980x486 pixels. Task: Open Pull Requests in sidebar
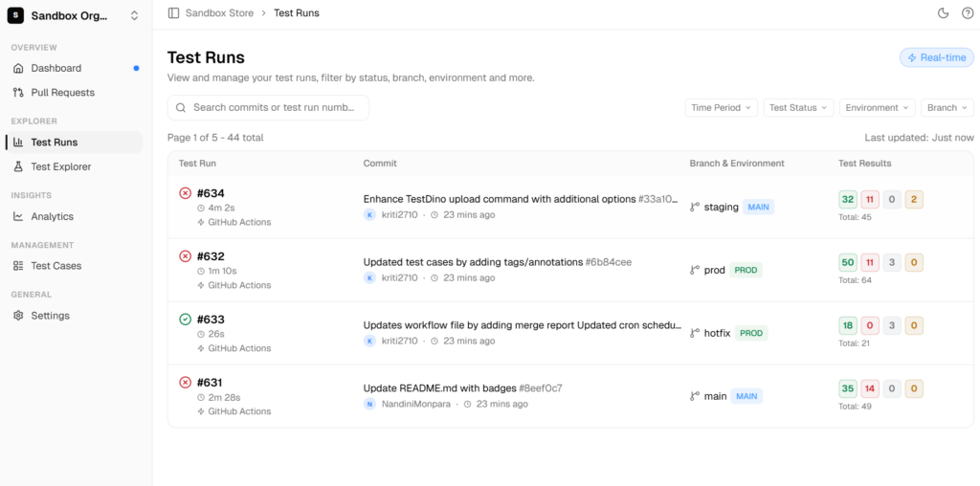tap(74, 93)
